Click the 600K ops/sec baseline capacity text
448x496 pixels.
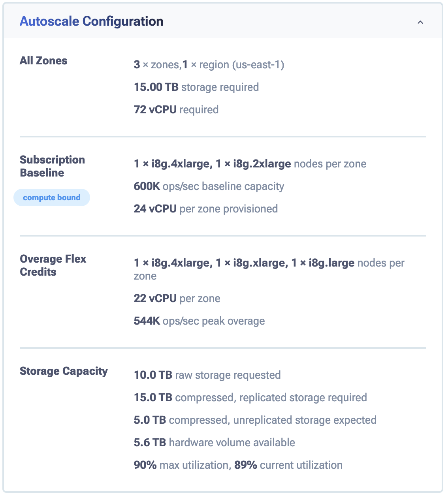click(x=209, y=186)
